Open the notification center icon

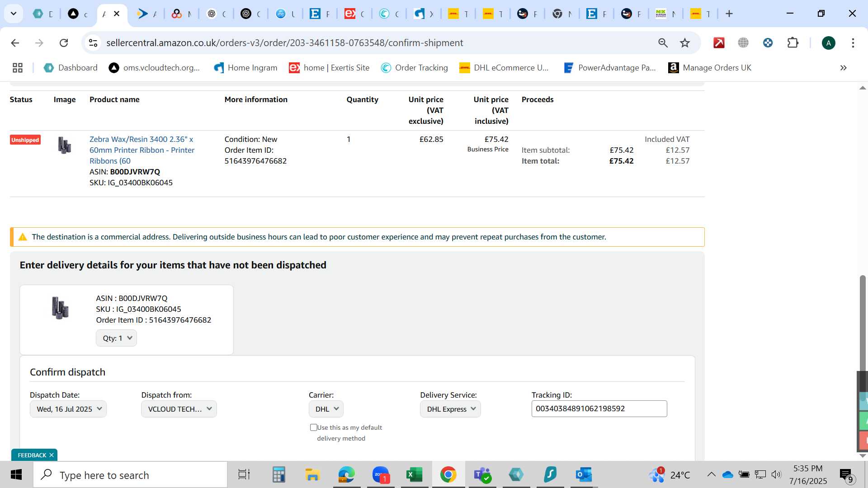846,475
